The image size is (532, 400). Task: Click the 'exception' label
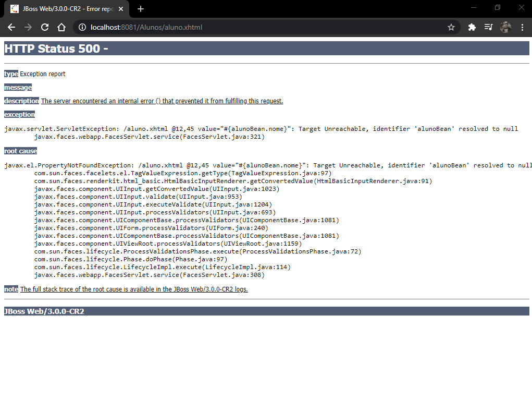coord(19,115)
